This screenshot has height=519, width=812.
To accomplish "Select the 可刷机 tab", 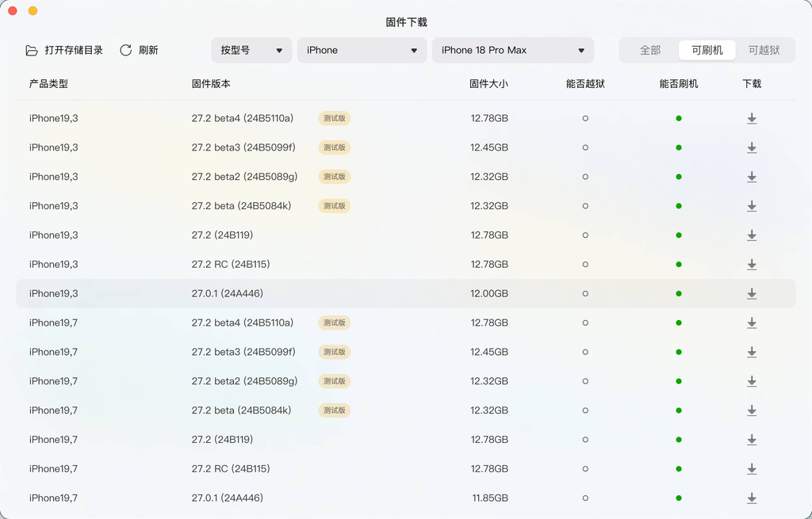I will [x=707, y=50].
